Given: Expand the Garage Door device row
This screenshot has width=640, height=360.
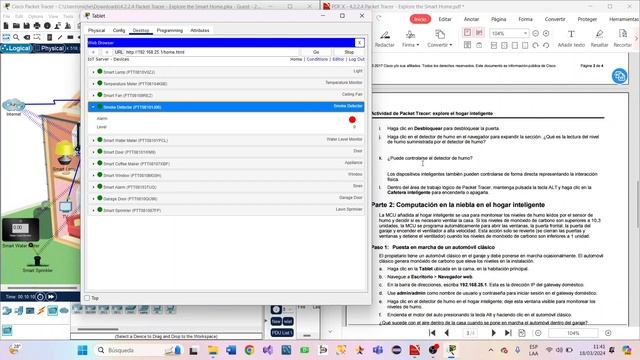Looking at the screenshot, I should [226, 198].
